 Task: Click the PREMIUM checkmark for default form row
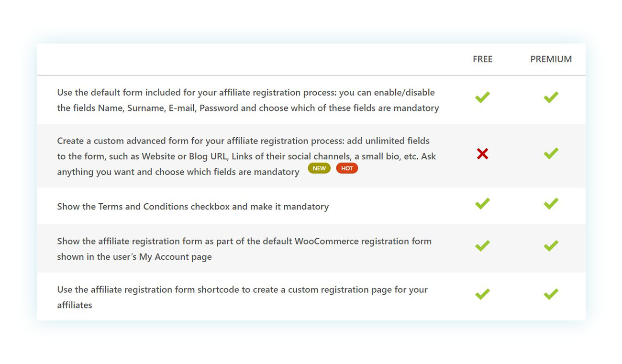[x=551, y=98]
